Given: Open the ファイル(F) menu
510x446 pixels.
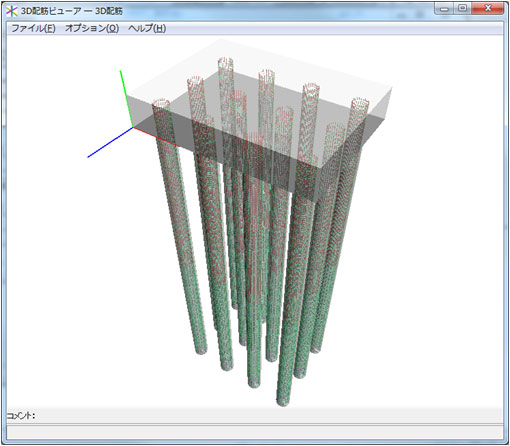Looking at the screenshot, I should (x=33, y=28).
